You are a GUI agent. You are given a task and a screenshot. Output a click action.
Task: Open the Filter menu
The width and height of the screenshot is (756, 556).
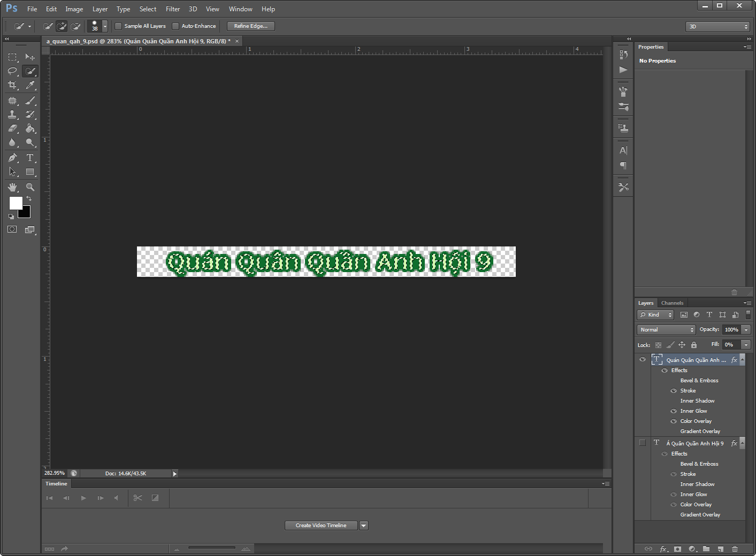click(172, 9)
